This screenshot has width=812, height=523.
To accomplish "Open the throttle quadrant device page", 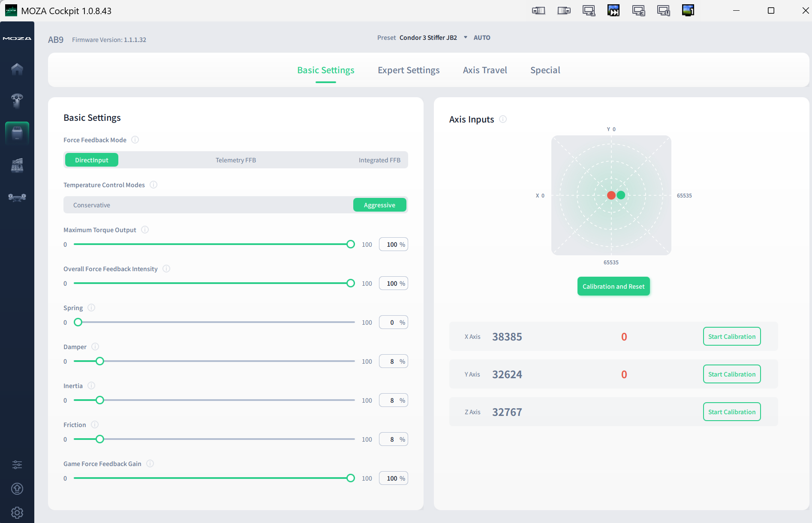I will pyautogui.click(x=17, y=165).
